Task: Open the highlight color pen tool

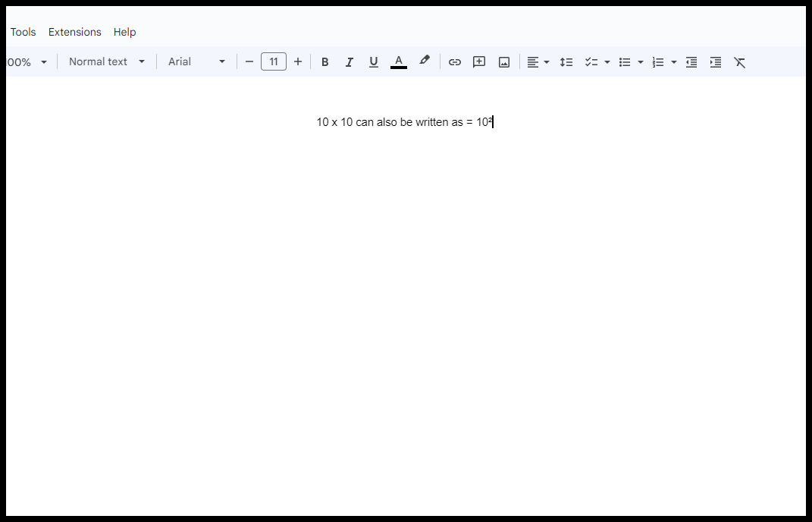Action: click(x=424, y=61)
